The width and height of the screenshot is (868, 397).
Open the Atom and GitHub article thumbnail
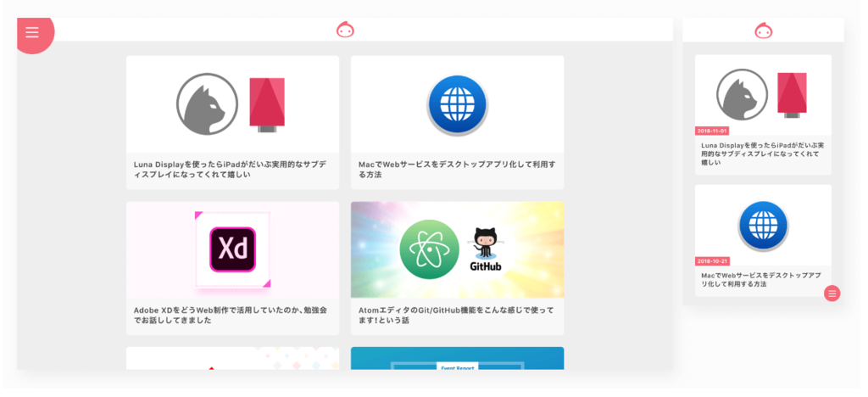click(457, 249)
